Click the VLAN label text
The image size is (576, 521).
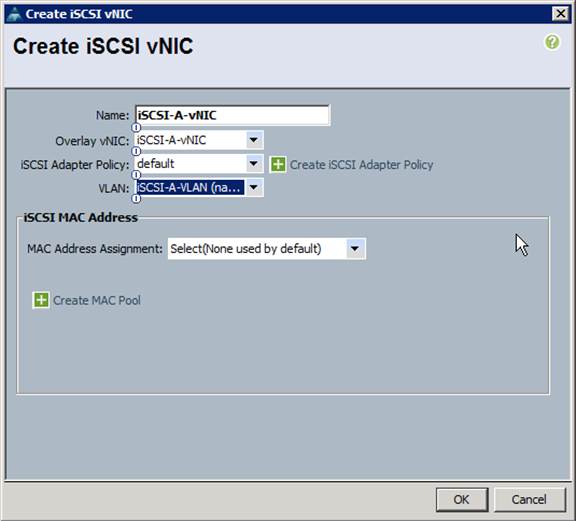click(114, 188)
